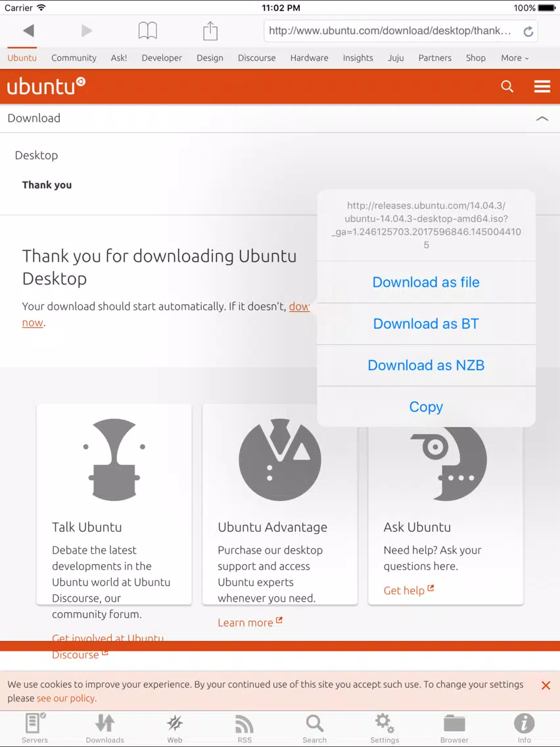Open the Developer nav item

coord(162,58)
